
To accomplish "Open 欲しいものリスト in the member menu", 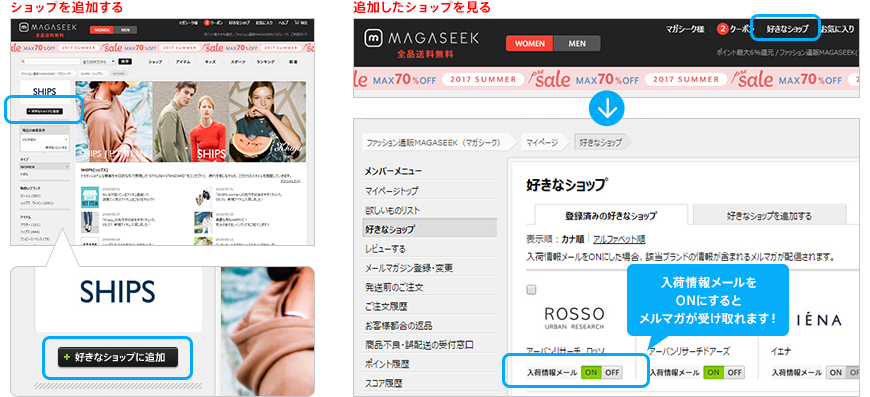I will coord(392,210).
